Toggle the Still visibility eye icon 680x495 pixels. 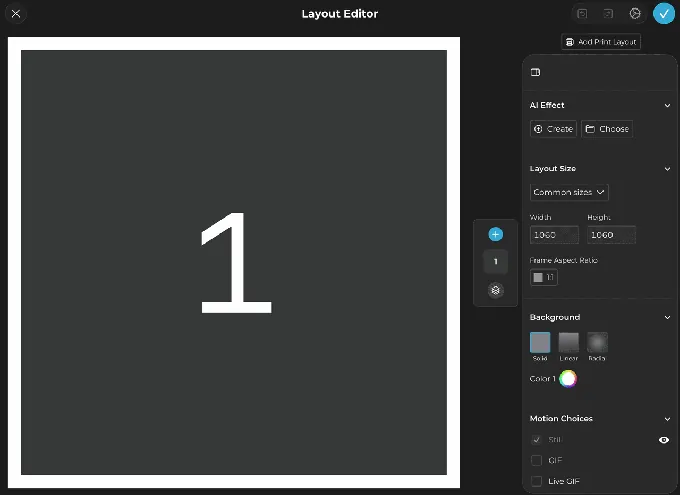tap(664, 440)
